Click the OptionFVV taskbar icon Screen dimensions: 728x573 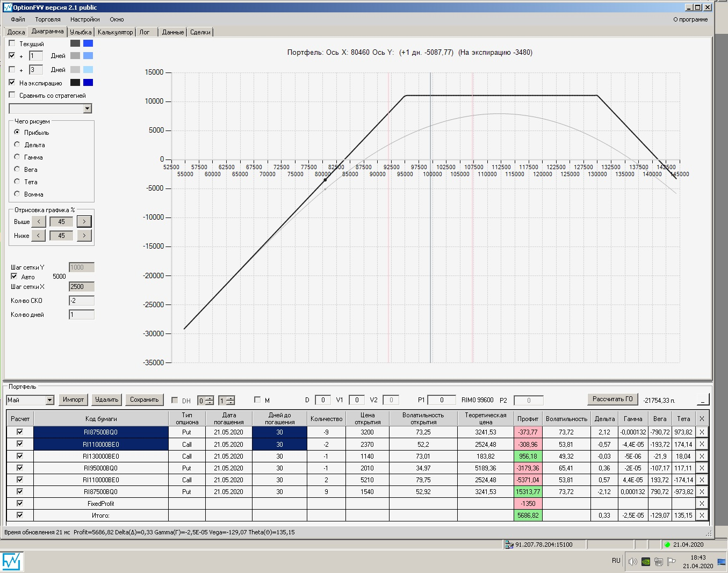11,561
